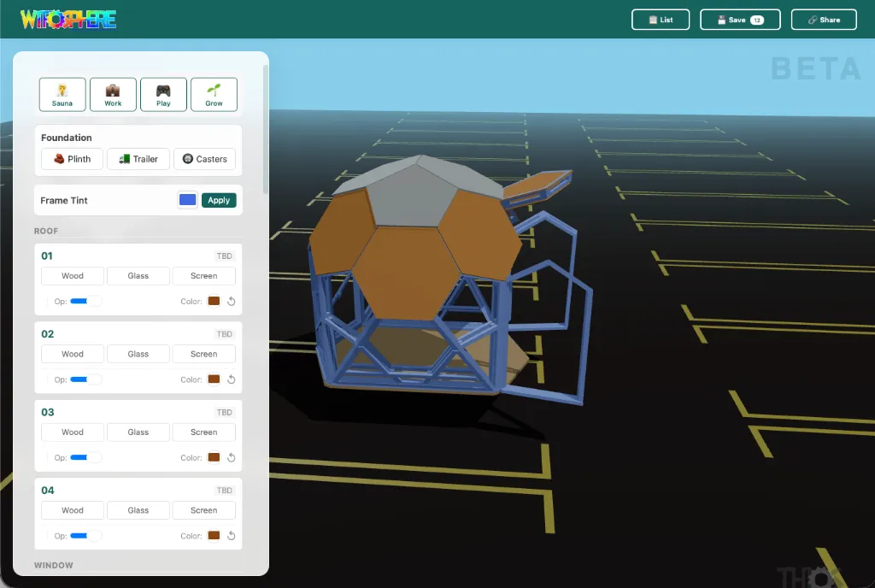The height and width of the screenshot is (588, 875).
Task: Switch to the Screen tab for roof 04
Action: 203,509
